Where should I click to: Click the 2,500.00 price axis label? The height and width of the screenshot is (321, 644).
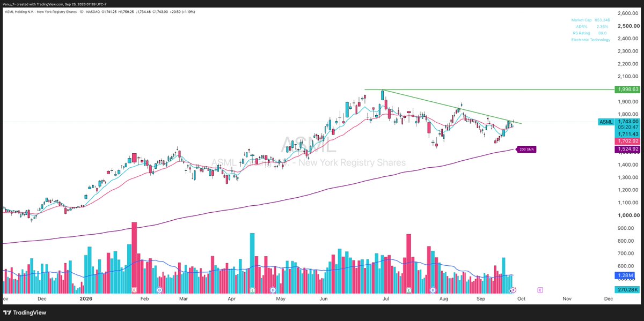pos(628,26)
